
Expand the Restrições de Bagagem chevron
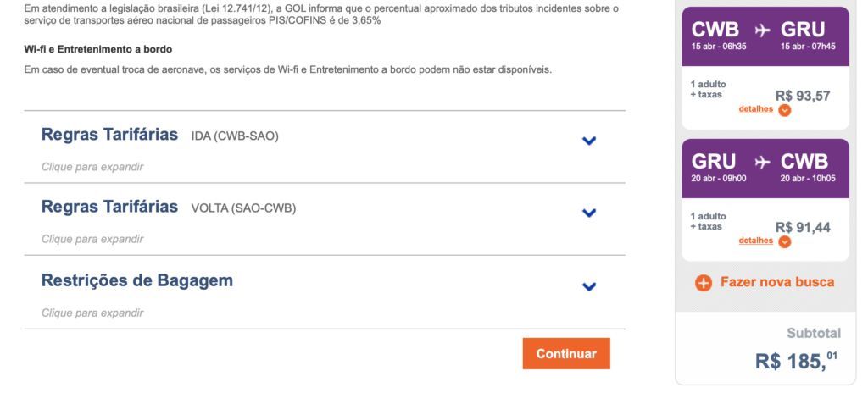pyautogui.click(x=590, y=286)
